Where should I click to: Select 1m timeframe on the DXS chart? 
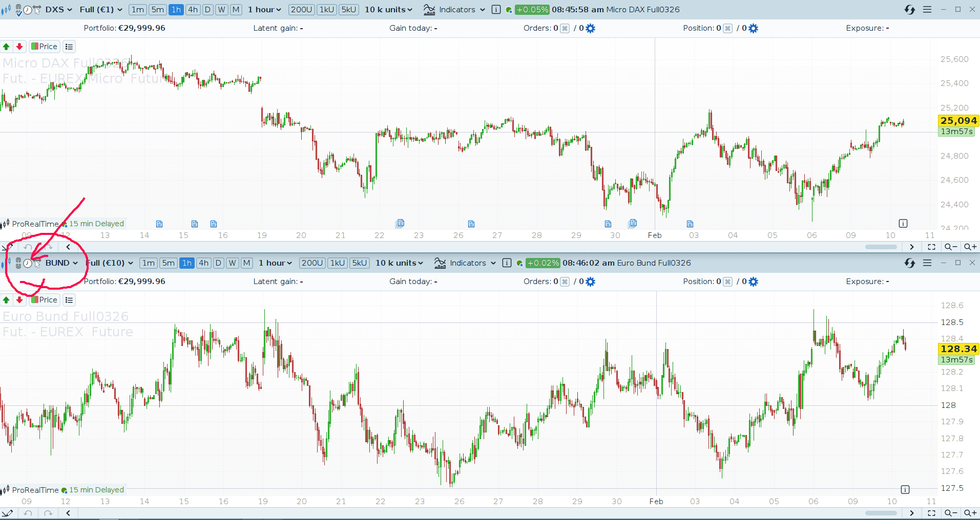[x=138, y=10]
